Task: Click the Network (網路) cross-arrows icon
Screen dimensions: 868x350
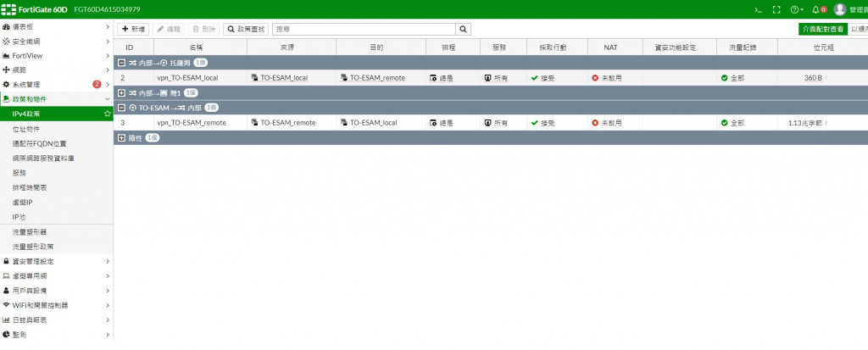Action: click(x=6, y=69)
